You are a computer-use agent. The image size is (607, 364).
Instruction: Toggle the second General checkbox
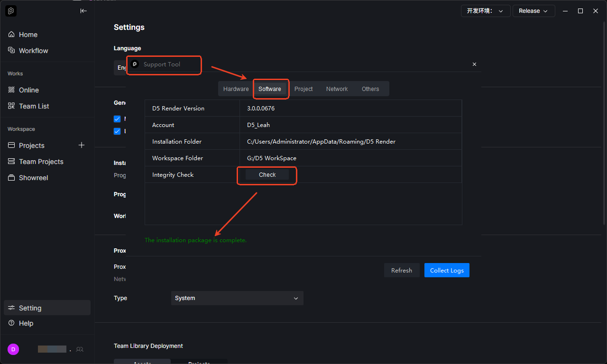point(117,131)
